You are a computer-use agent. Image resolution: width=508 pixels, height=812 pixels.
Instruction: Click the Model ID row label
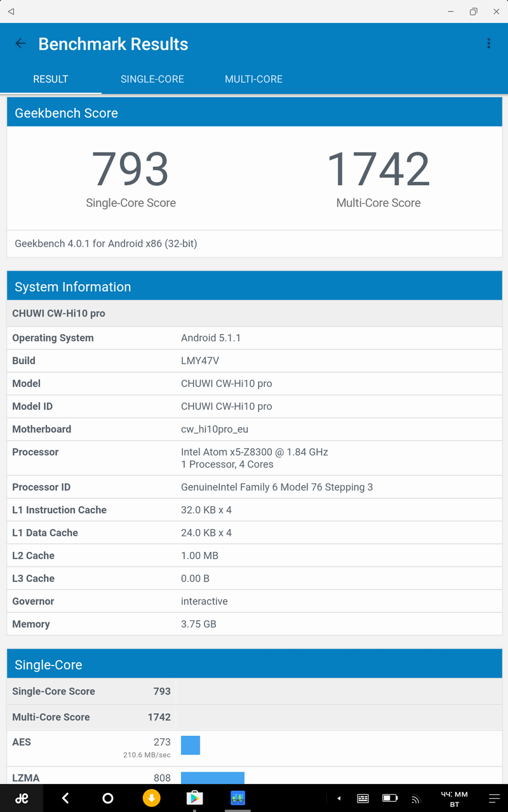coord(32,407)
